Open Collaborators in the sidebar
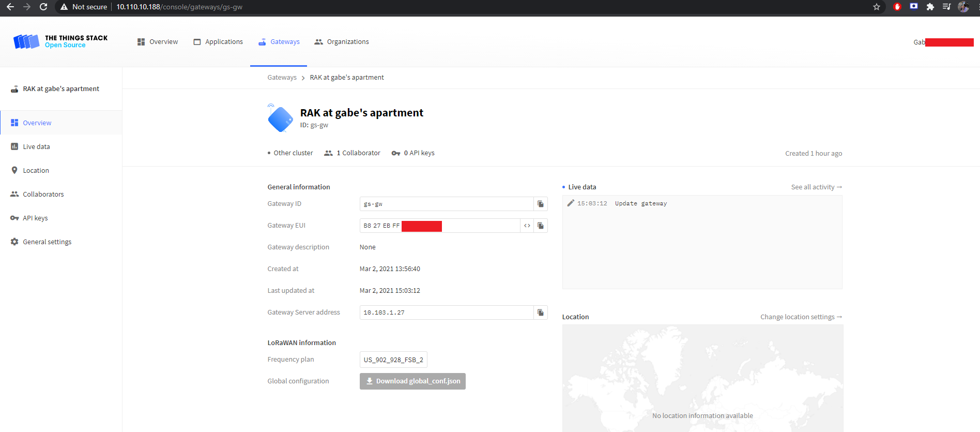The image size is (980, 432). [x=61, y=194]
